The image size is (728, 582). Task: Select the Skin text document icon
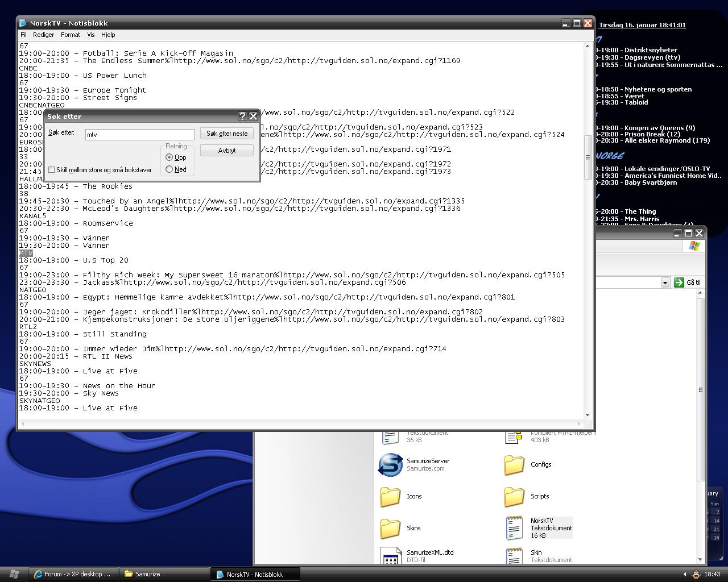pyautogui.click(x=514, y=556)
